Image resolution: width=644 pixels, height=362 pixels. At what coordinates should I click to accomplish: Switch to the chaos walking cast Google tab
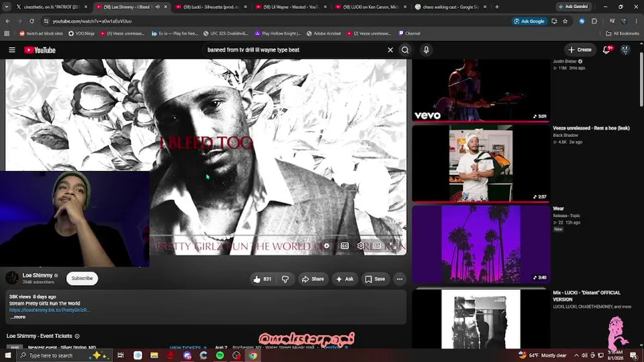[x=450, y=7]
